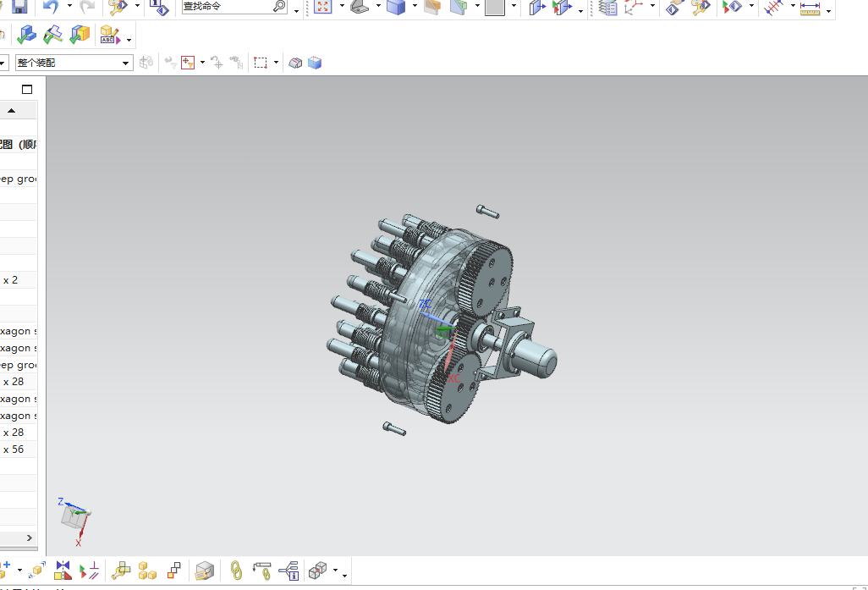868x590 pixels.
Task: Click the move component cube icon
Action: 37,570
